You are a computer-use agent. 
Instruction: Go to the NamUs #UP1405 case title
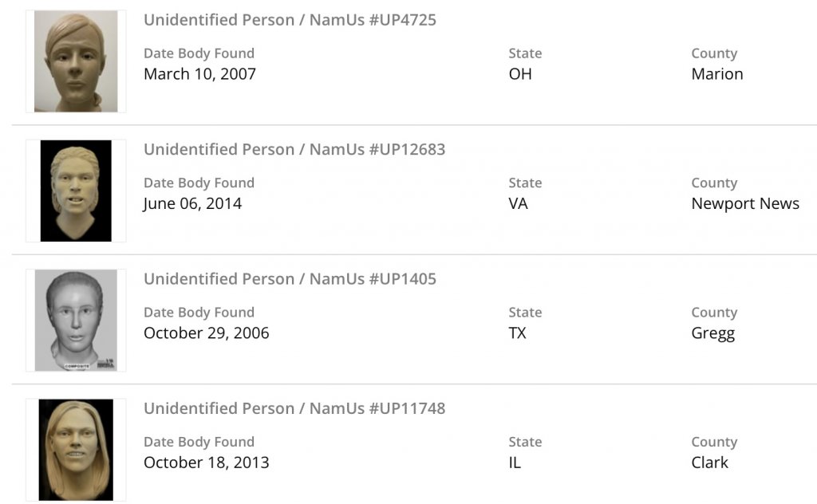coord(290,279)
